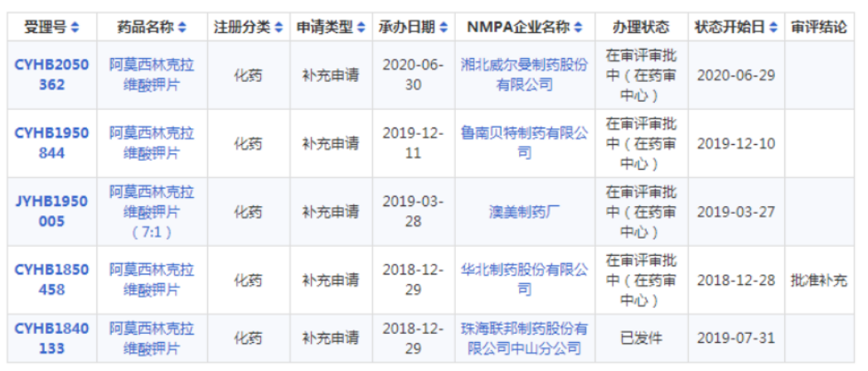Open application number JYHB1950005
This screenshot has width=868, height=371.
coord(51,212)
